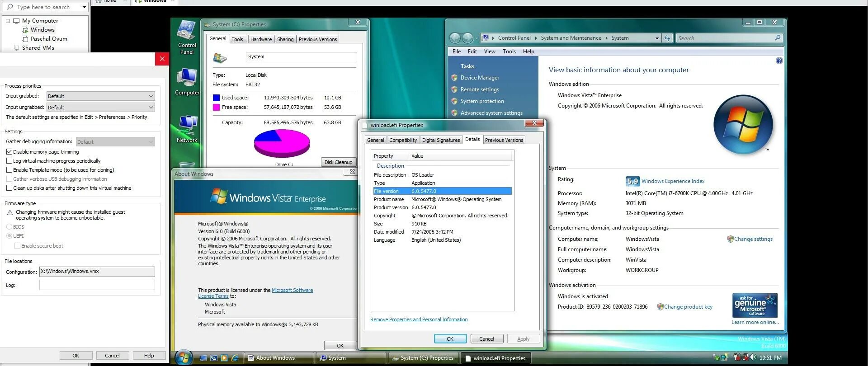Screen dimensions: 868x366
Task: Launch Internet Explorer from quick launch
Action: (x=235, y=358)
